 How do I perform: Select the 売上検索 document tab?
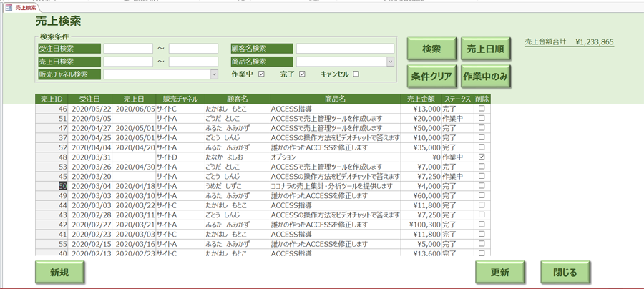pos(25,6)
